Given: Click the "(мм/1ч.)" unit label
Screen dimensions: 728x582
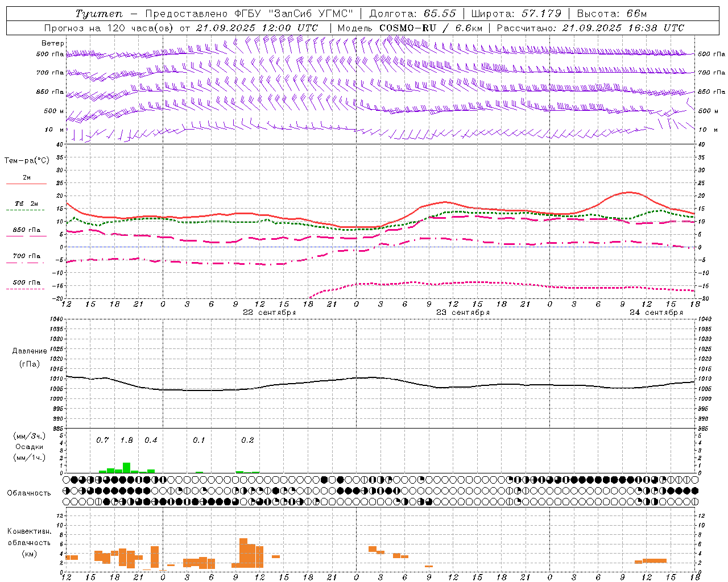Looking at the screenshot, I should point(29,458).
